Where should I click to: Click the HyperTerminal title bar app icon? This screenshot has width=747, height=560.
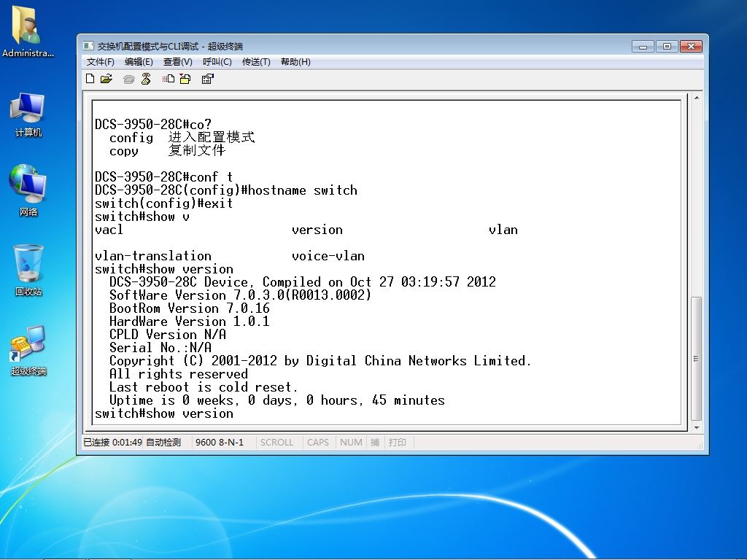[x=88, y=46]
